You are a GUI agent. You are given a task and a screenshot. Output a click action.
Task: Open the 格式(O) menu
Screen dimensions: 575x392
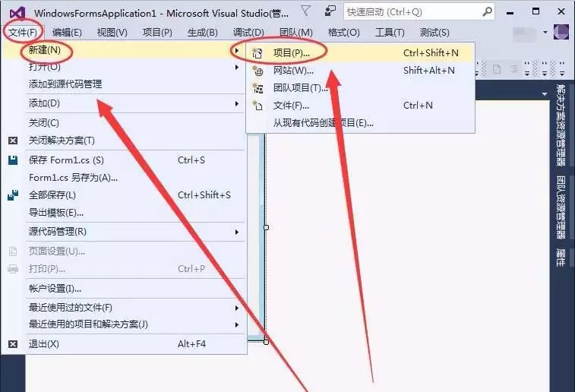point(343,32)
